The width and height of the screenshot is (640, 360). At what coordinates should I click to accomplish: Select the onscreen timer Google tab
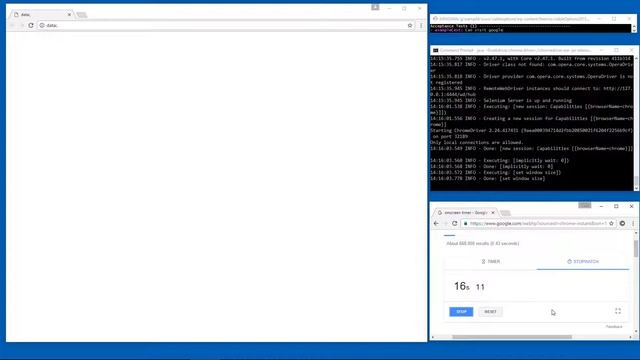tap(465, 213)
